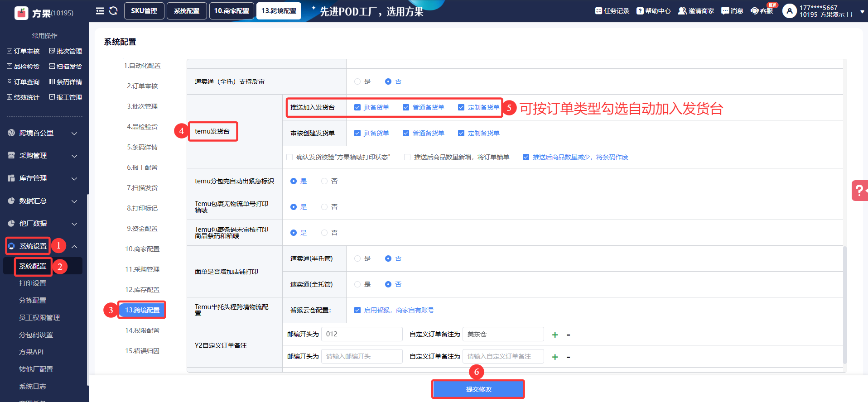Click the 提交修改 submit button
This screenshot has height=402, width=868.
click(478, 389)
